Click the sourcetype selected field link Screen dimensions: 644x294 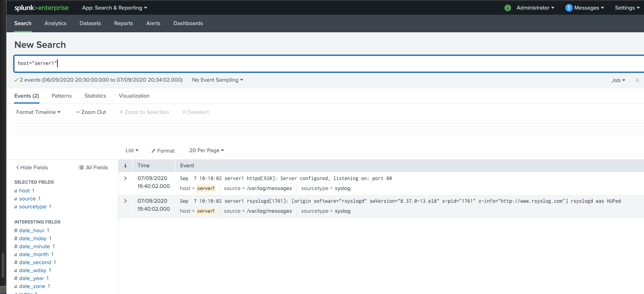[x=33, y=207]
